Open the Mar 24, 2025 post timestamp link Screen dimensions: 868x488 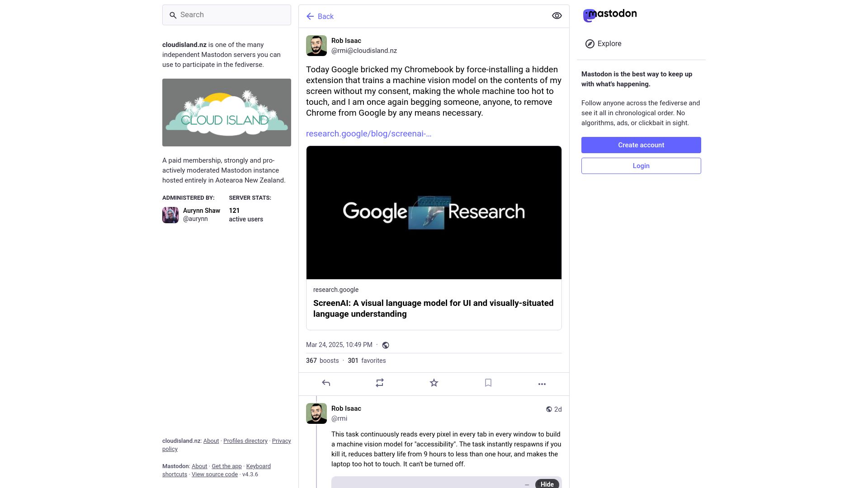339,345
